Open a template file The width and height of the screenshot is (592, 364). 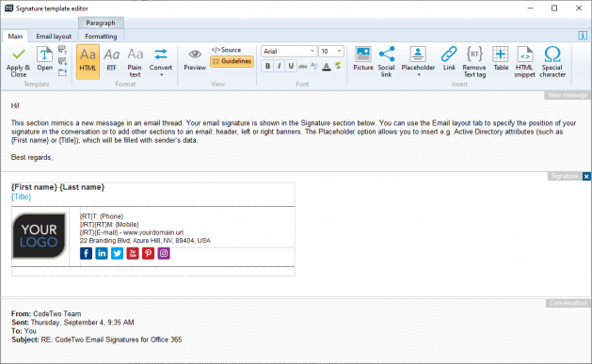click(44, 59)
